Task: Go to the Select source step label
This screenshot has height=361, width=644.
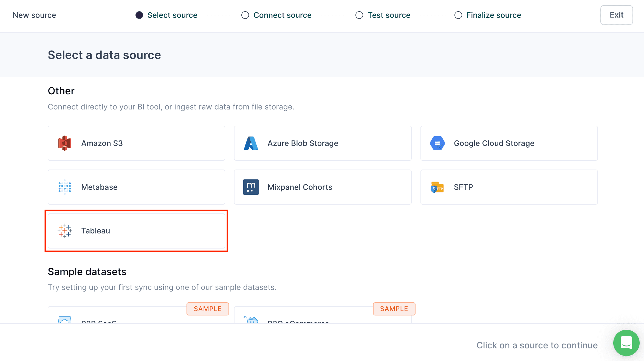Action: (x=172, y=15)
